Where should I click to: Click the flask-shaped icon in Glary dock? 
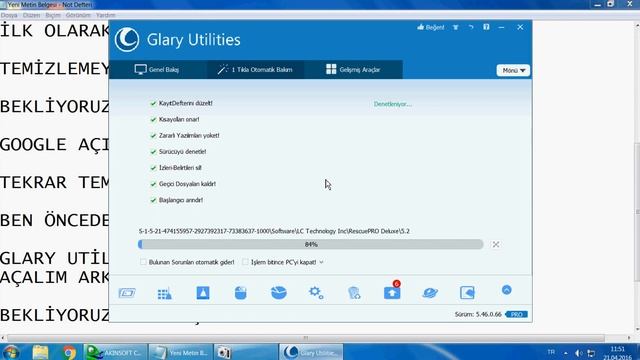pyautogui.click(x=203, y=293)
